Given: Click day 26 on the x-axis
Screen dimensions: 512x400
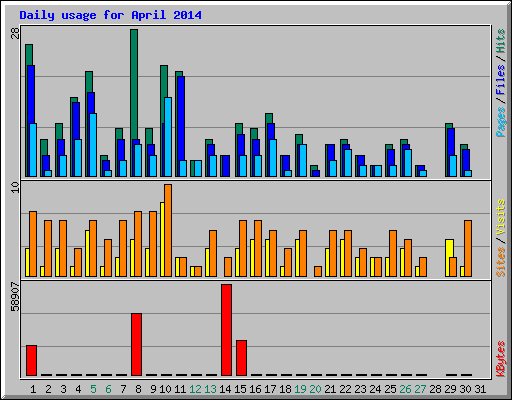Looking at the screenshot, I should tap(405, 389).
